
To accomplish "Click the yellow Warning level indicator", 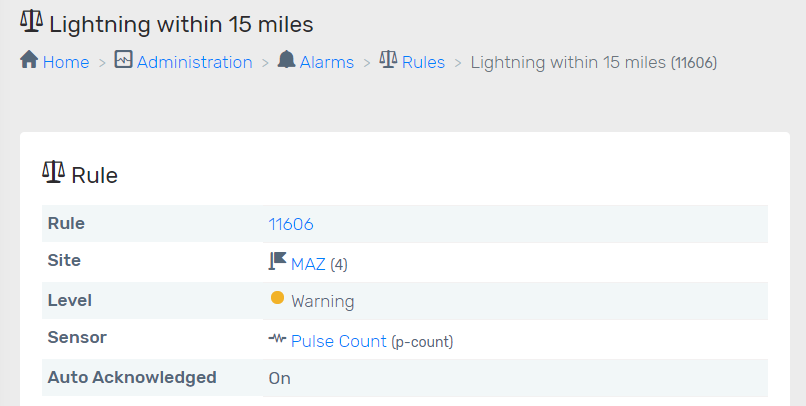I will click(x=277, y=298).
